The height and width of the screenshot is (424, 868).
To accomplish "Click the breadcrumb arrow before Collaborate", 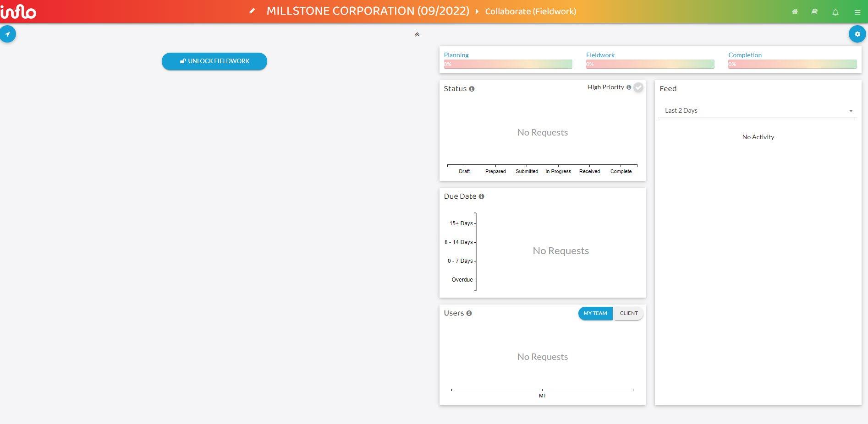I will coord(477,11).
